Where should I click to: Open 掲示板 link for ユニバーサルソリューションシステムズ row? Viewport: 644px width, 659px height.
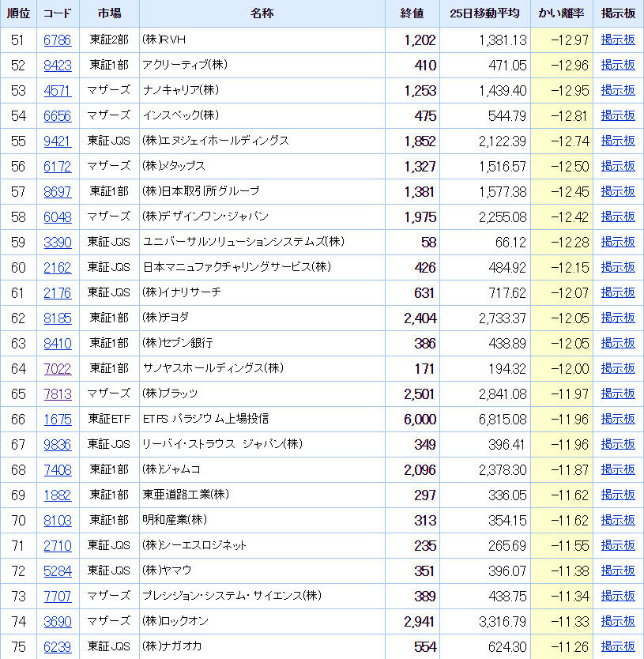point(618,242)
